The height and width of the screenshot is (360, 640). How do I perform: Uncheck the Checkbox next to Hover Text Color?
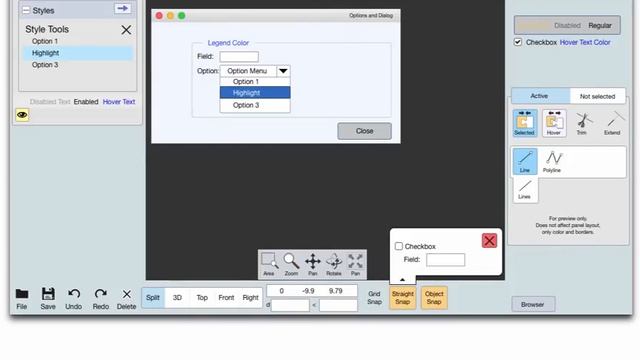[518, 42]
